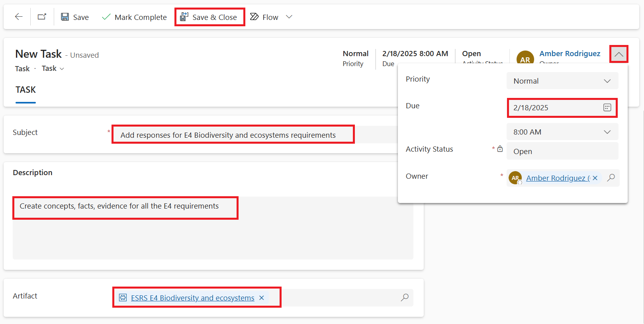Click the artifact entity icon beside ESRS E4
This screenshot has height=324, width=644.
123,298
